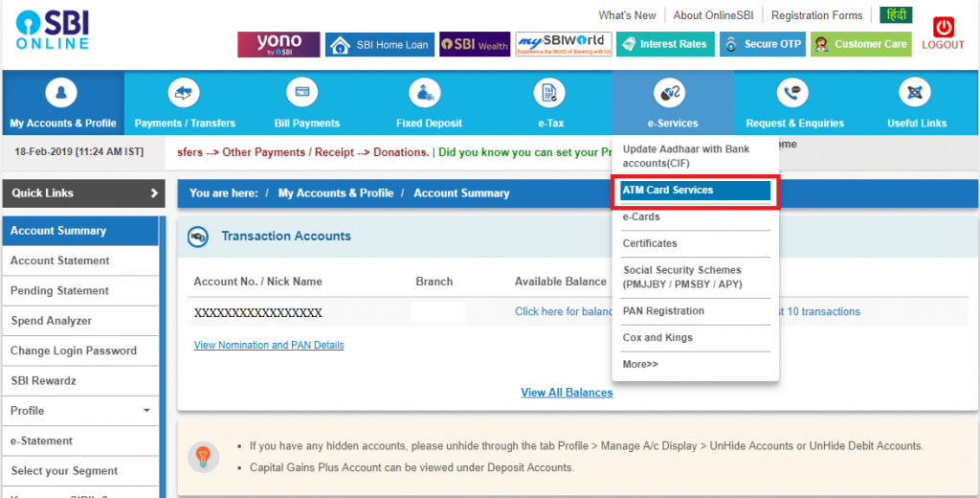Open the Secure OTP button
This screenshot has width=980, height=498.
pos(763,44)
